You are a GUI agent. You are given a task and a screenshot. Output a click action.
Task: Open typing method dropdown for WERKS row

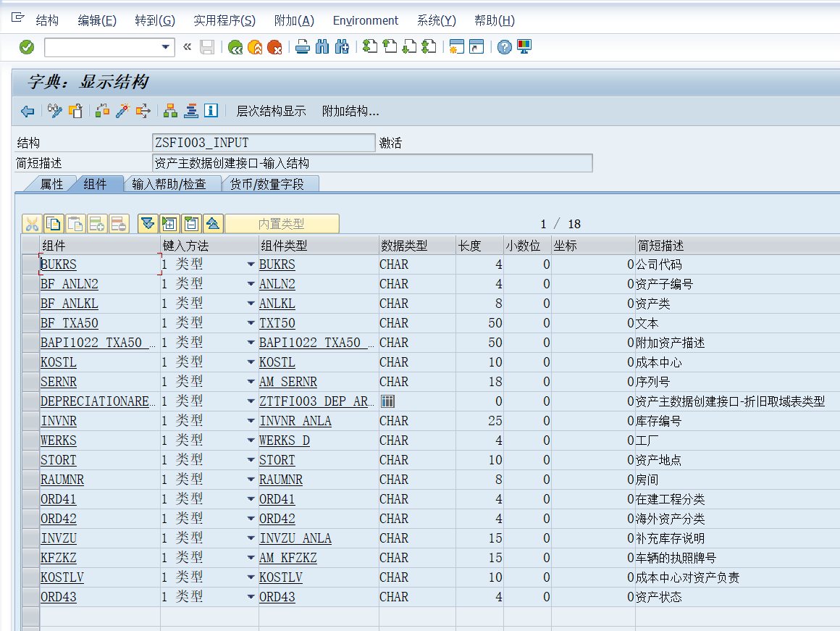point(251,440)
